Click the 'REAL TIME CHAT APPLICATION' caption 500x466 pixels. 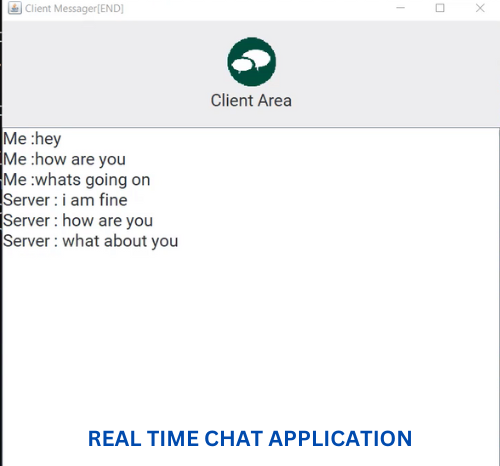tap(250, 439)
